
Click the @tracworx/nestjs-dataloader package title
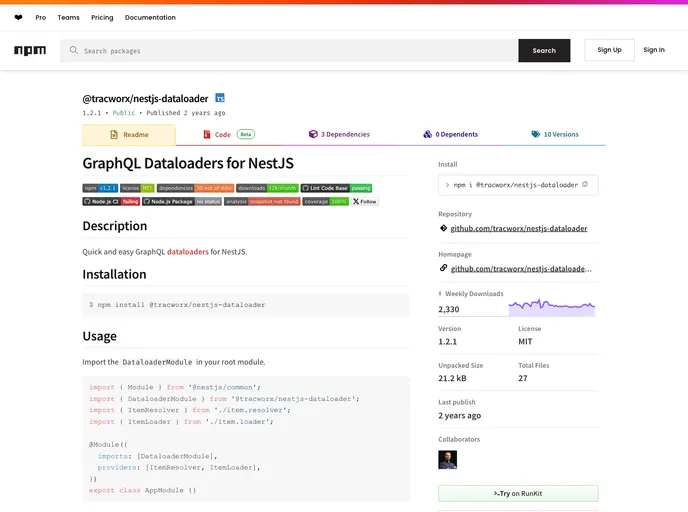point(145,99)
